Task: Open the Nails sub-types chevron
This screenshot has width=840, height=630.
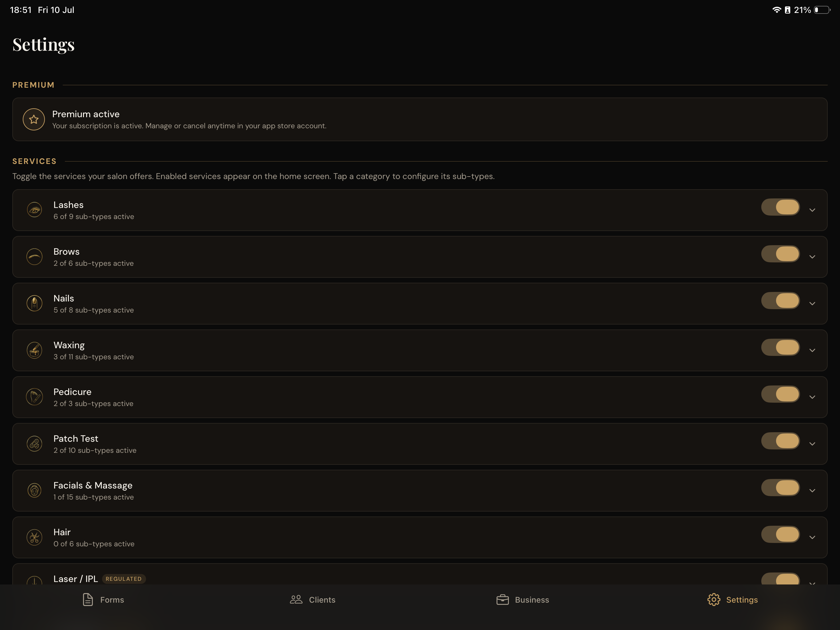Action: click(812, 304)
